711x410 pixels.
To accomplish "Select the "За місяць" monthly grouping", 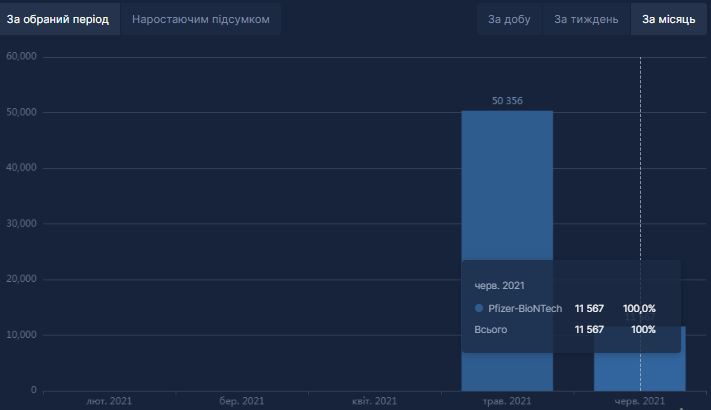I will pos(668,19).
